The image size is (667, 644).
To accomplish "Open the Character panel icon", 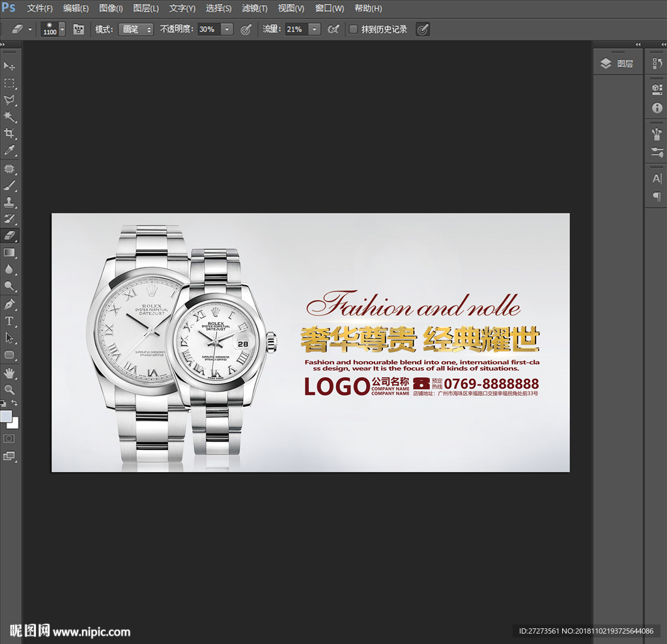I will tap(657, 178).
